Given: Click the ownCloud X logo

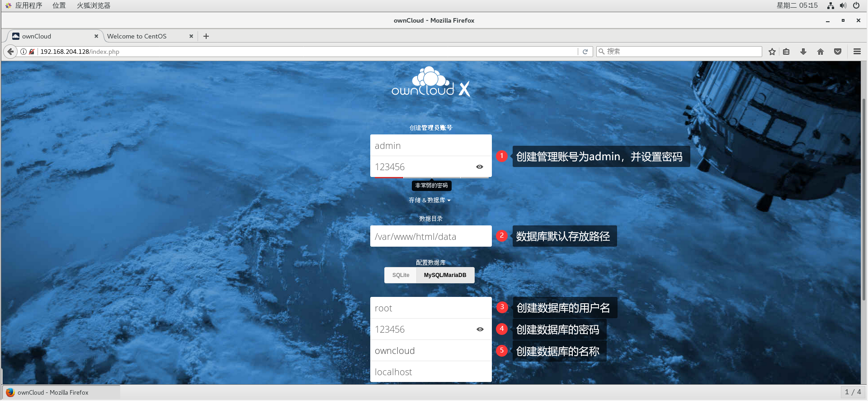Looking at the screenshot, I should point(431,82).
